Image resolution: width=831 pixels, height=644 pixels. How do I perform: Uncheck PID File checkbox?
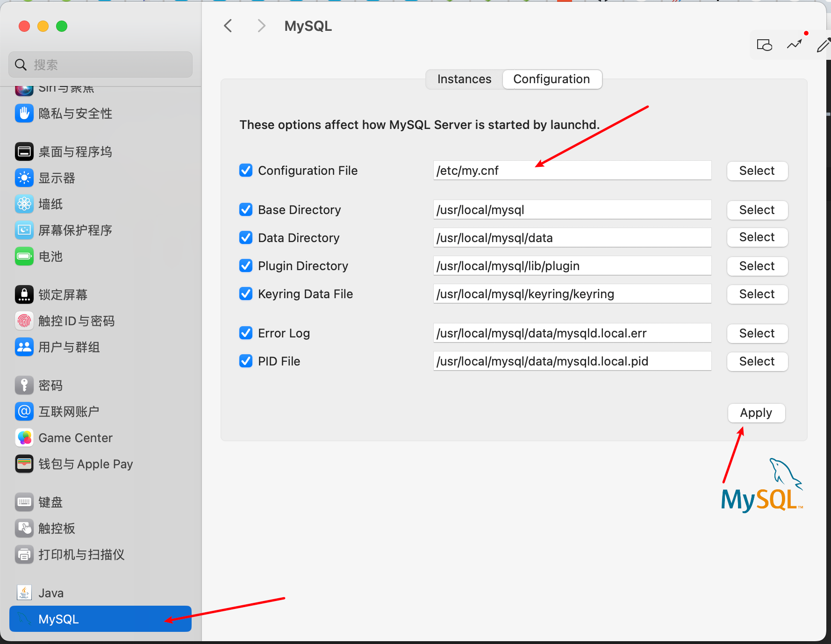tap(246, 361)
